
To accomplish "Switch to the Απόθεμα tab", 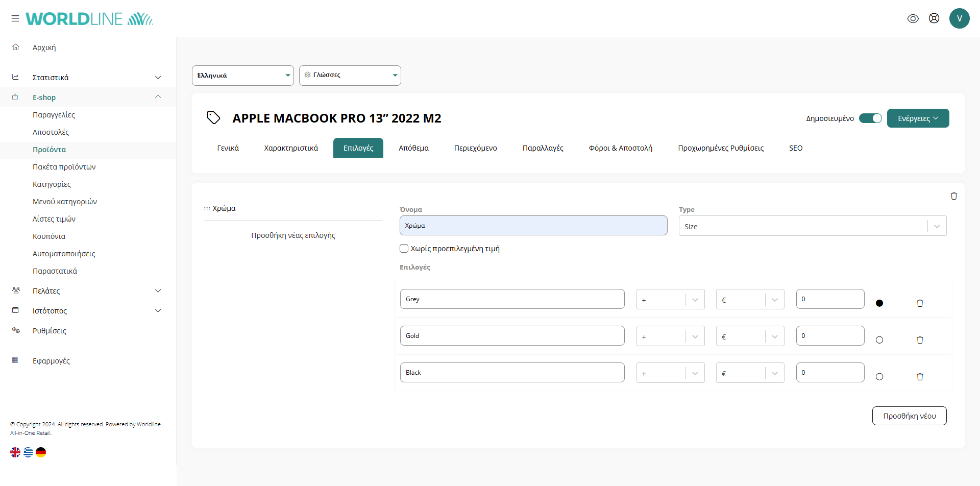I will [x=413, y=148].
